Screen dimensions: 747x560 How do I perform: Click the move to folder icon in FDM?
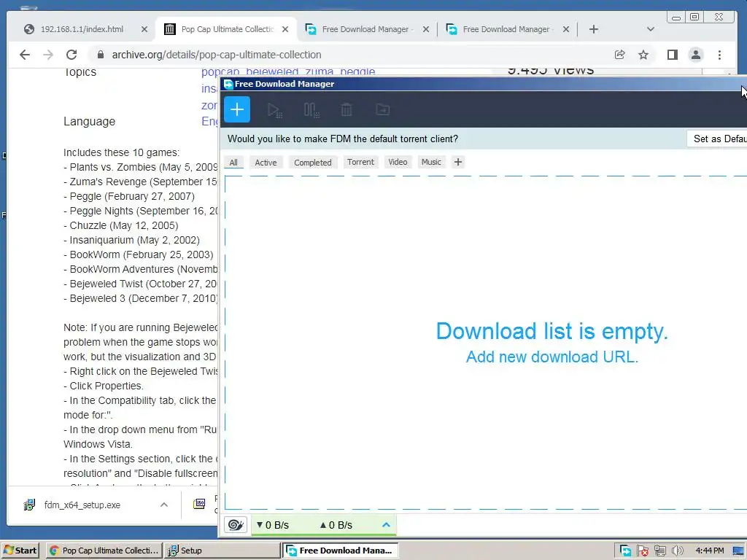tap(382, 110)
